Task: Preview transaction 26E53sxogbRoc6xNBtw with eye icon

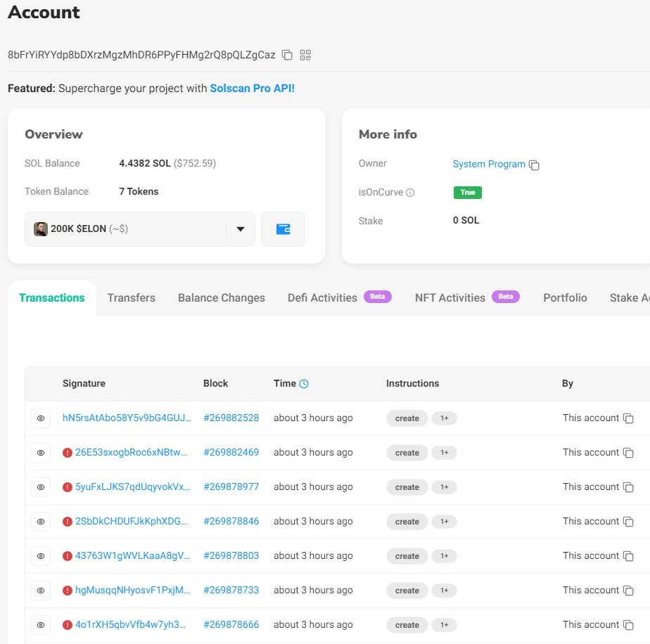Action: coord(41,453)
